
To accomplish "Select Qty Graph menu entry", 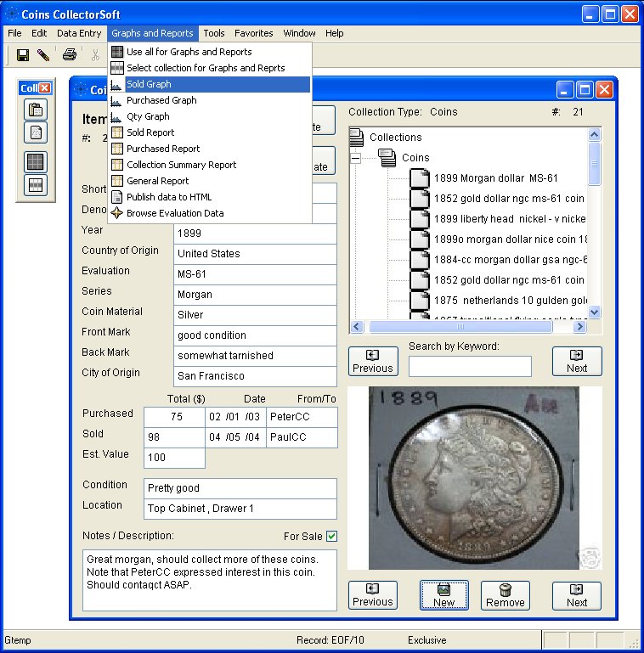I will pos(210,116).
